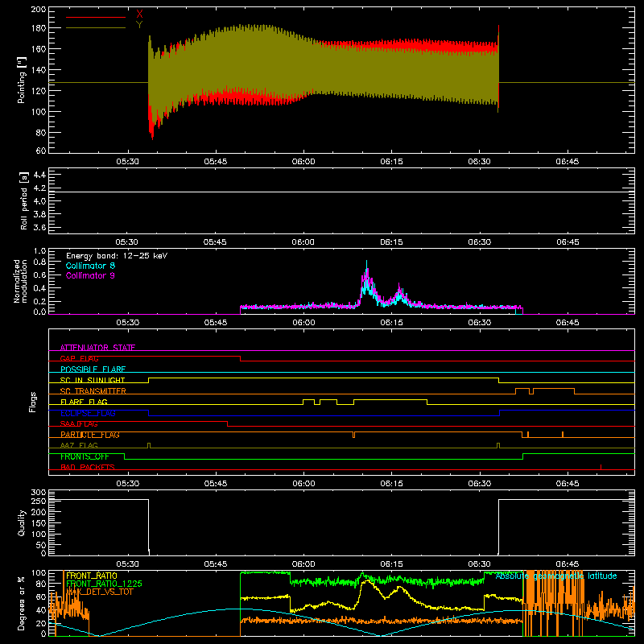Click the 300 tick on the Quality axis

click(38, 493)
